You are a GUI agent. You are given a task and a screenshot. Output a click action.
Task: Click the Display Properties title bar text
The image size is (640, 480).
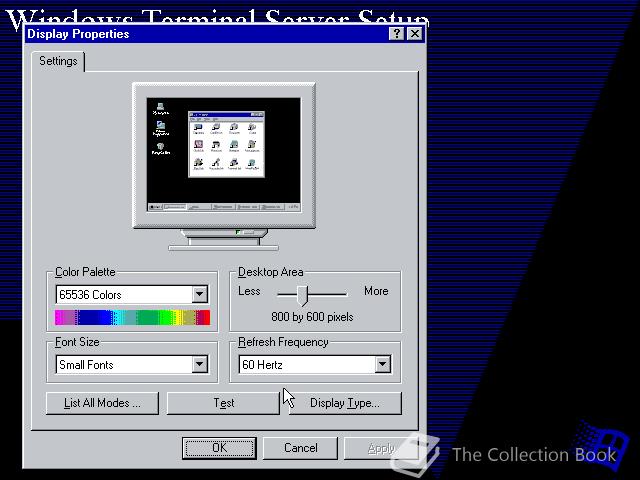pos(78,34)
